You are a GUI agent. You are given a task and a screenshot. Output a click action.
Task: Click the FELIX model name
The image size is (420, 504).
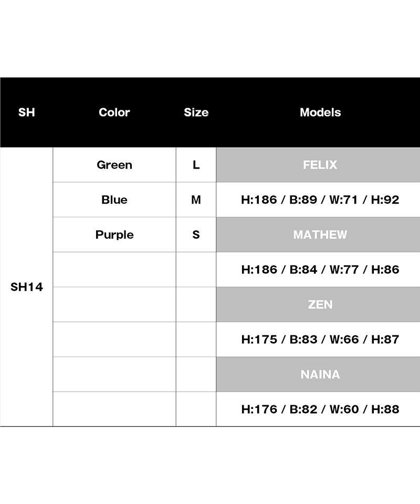[x=320, y=165]
